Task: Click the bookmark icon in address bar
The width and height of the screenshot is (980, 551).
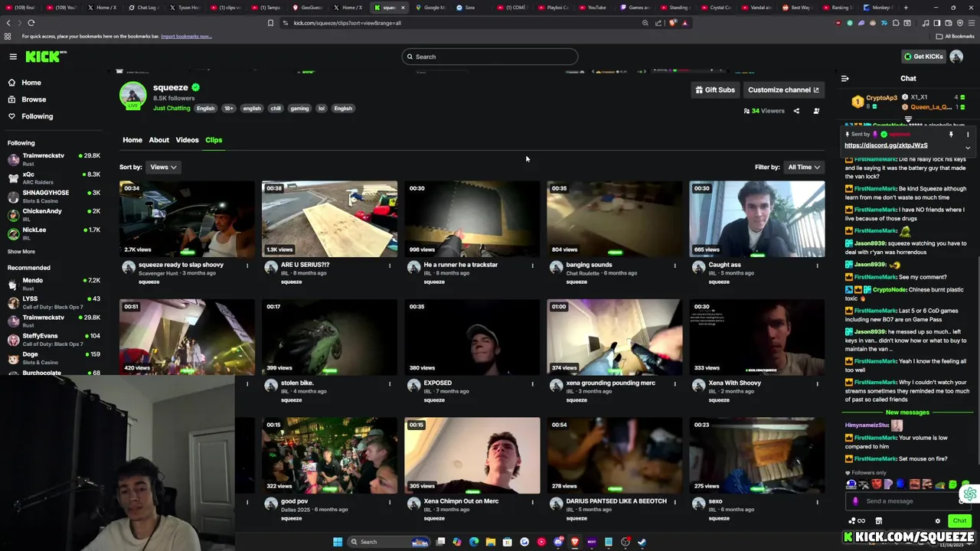Action: point(270,23)
